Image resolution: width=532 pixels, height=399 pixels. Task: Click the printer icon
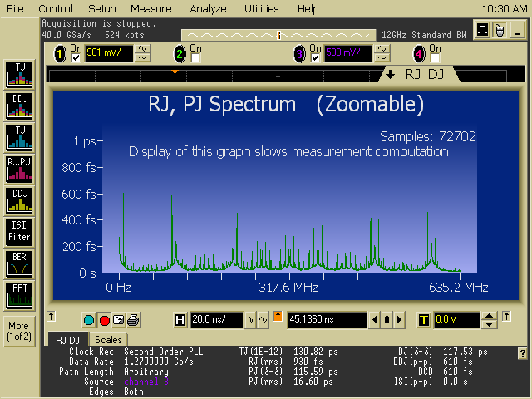click(x=133, y=320)
